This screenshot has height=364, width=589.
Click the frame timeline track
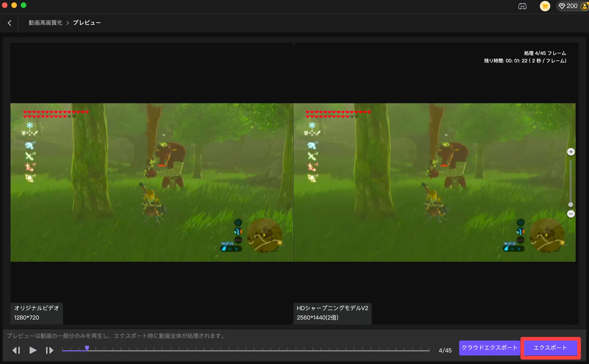(246, 350)
